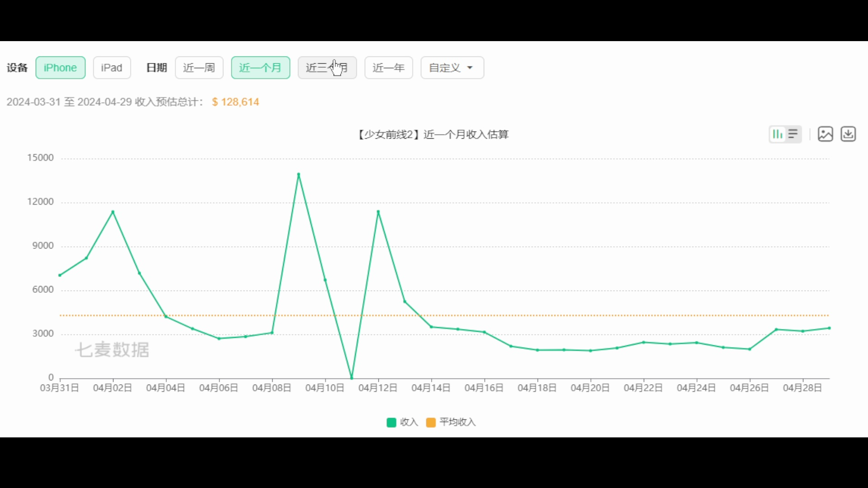Download the chart data icon
The height and width of the screenshot is (488, 868).
click(x=848, y=134)
